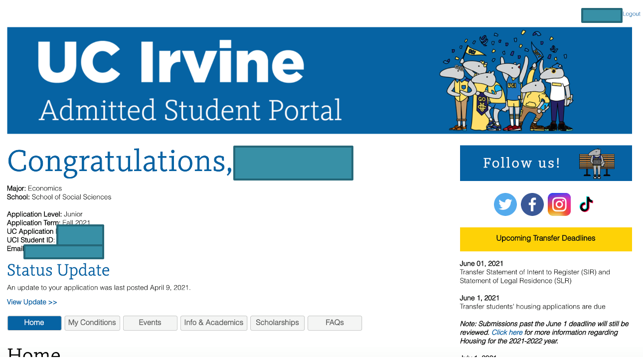Click the anteater mascots group illustration

506,80
